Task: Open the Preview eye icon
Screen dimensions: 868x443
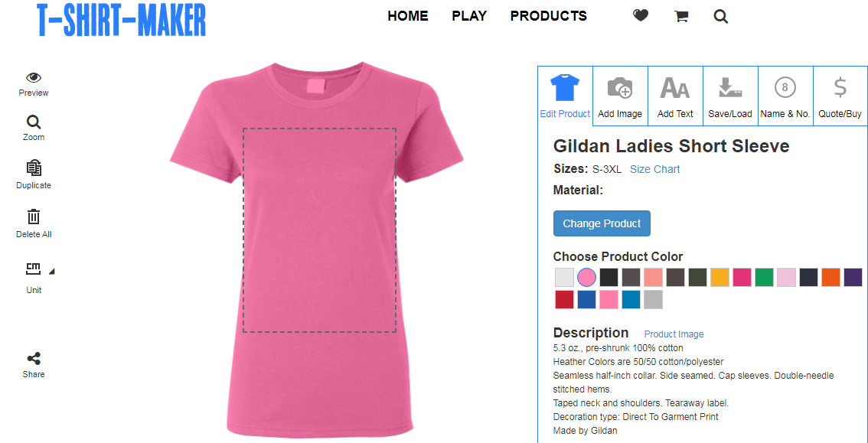Action: [x=34, y=78]
